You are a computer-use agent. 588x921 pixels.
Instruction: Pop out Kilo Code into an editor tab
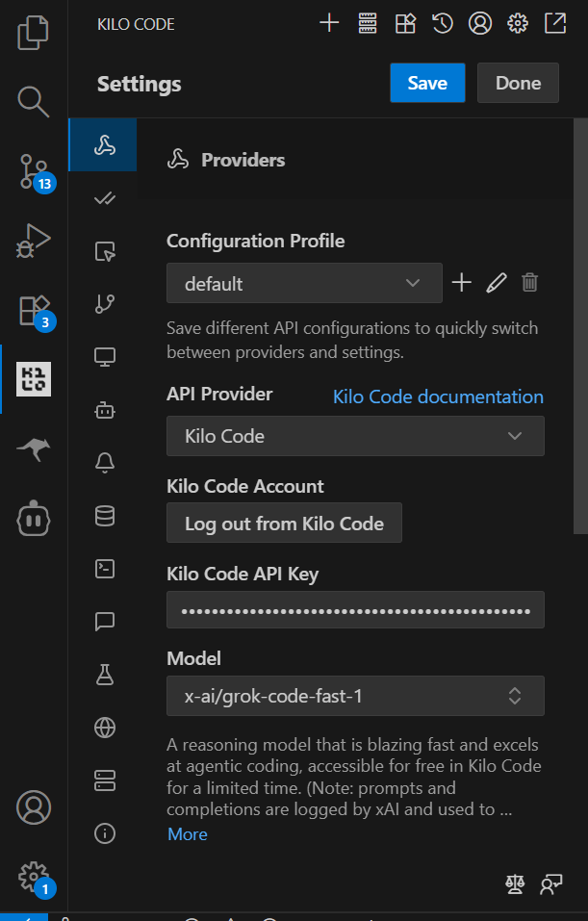point(555,23)
